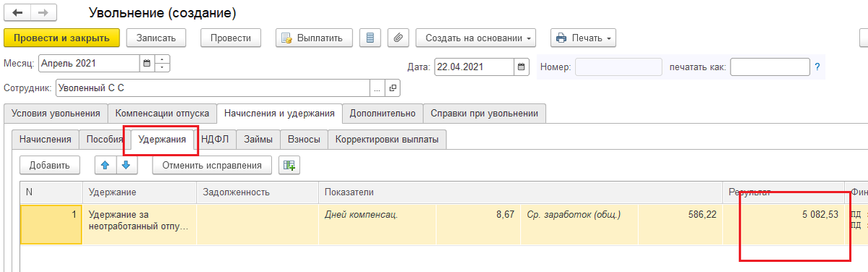Expand the Печать dropdown menu
868x272 pixels.
tap(584, 38)
